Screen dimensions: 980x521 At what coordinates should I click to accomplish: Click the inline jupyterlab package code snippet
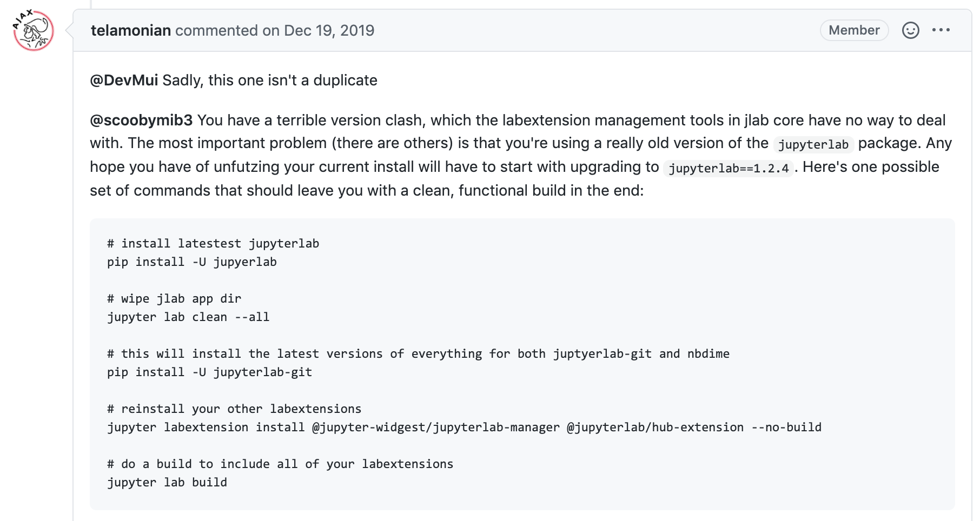click(x=813, y=144)
